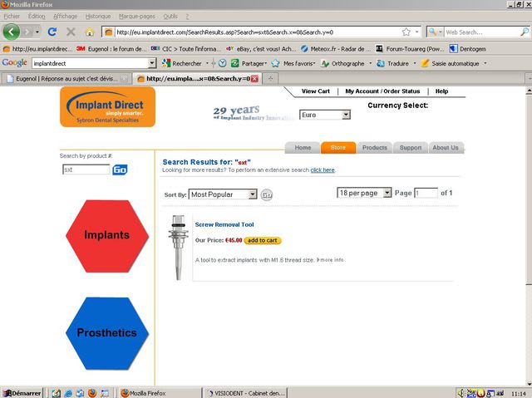This screenshot has height=398, width=532.
Task: Click the Implant Direct logo
Action: click(x=107, y=107)
